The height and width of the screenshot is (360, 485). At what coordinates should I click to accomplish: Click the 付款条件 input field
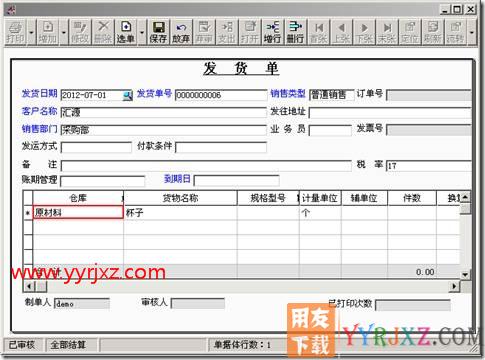click(x=221, y=147)
